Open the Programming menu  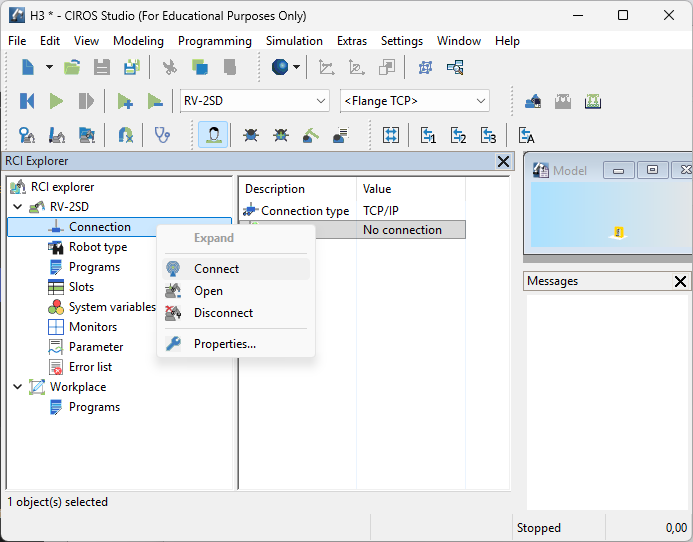pos(215,41)
